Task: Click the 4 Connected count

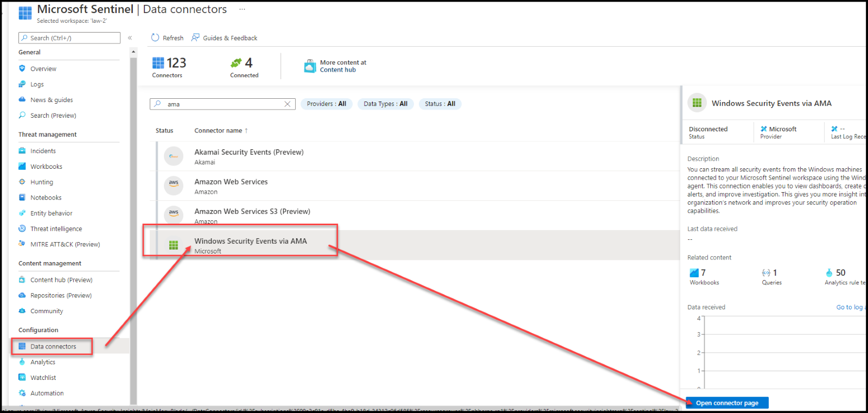Action: click(244, 67)
